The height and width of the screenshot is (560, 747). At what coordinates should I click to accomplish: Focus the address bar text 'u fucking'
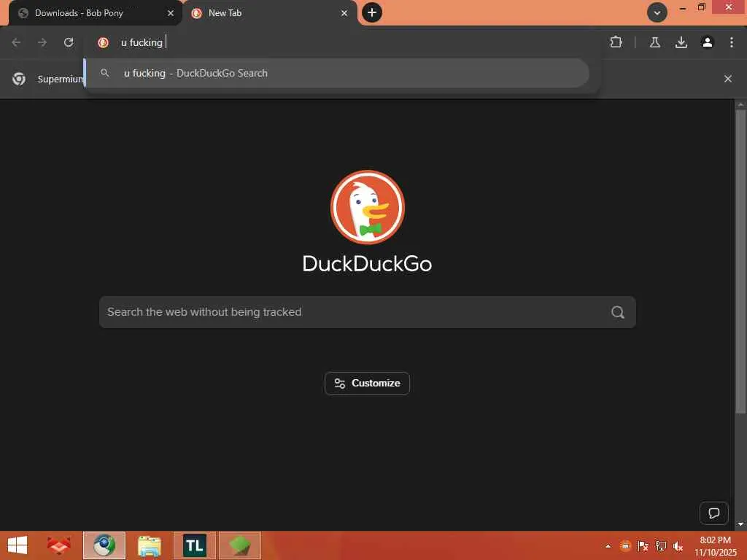(x=142, y=42)
